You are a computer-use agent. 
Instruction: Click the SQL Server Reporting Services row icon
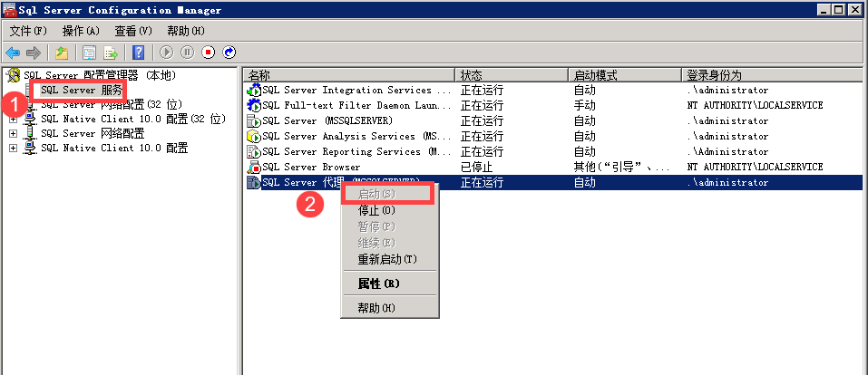pyautogui.click(x=254, y=151)
